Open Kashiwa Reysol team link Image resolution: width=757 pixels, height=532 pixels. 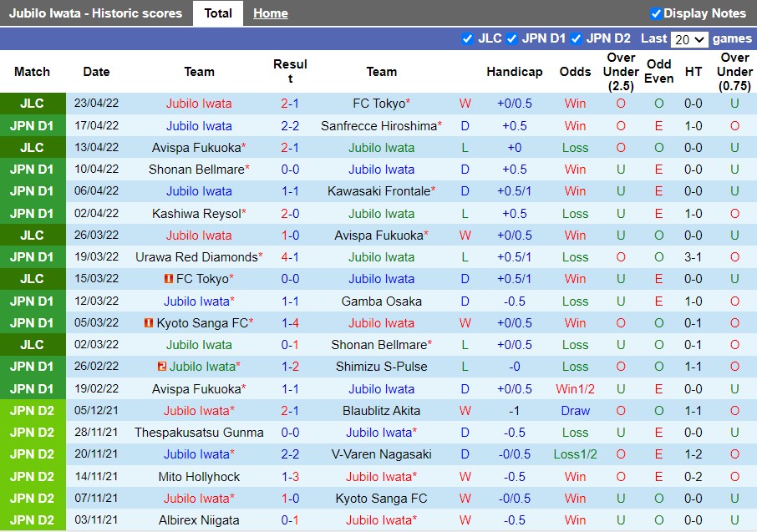196,213
